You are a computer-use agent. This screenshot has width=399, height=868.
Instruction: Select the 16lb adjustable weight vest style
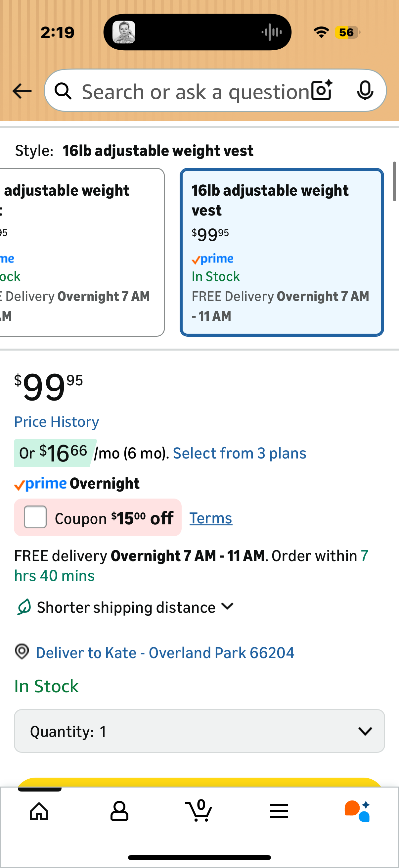tap(282, 252)
